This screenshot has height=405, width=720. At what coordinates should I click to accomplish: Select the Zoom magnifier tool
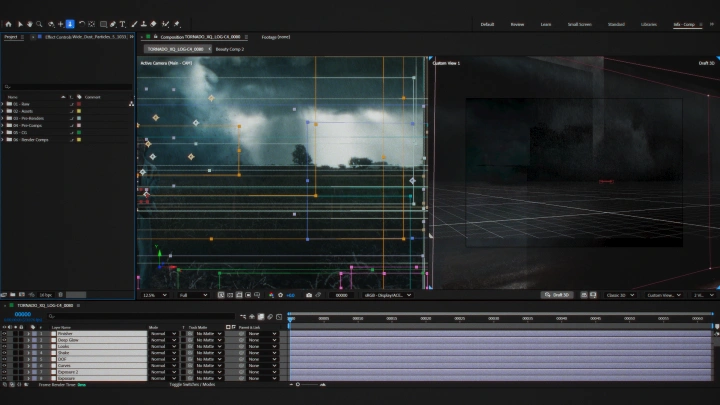[x=39, y=24]
